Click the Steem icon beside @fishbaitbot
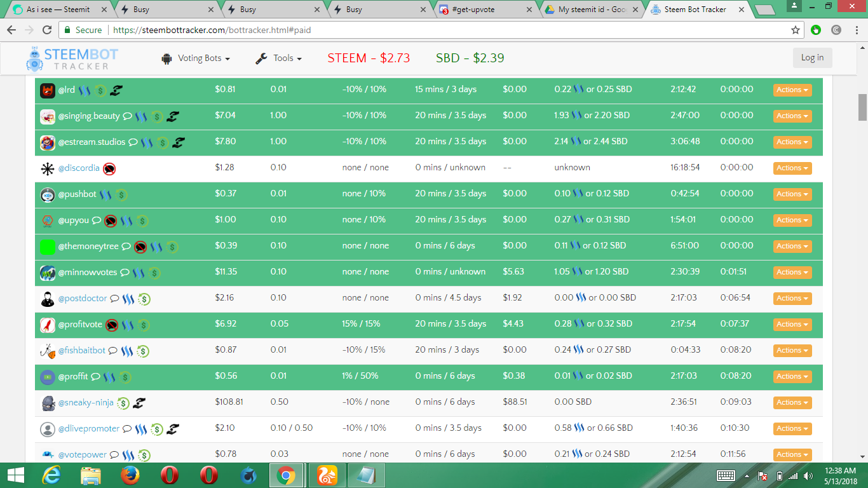 click(x=127, y=351)
